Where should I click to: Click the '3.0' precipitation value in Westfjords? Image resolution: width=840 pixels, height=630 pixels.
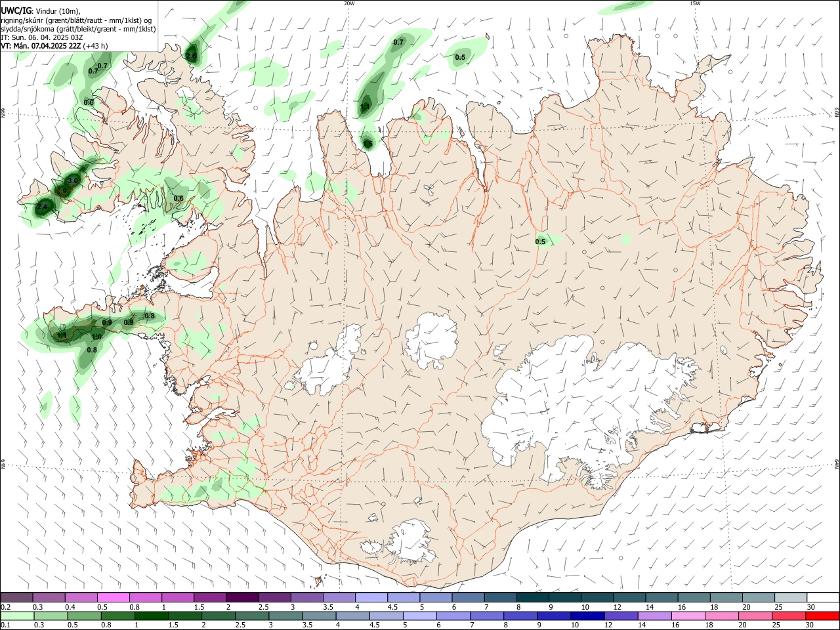73,180
